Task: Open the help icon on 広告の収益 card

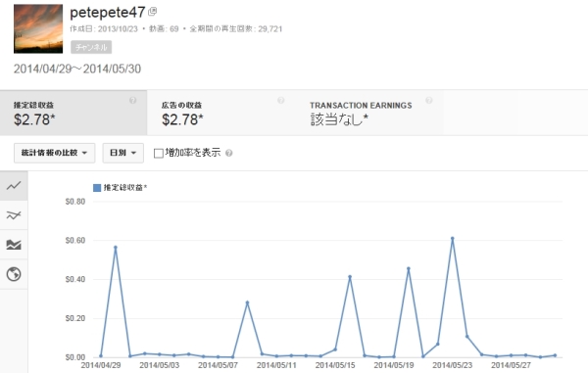Action: 281,101
